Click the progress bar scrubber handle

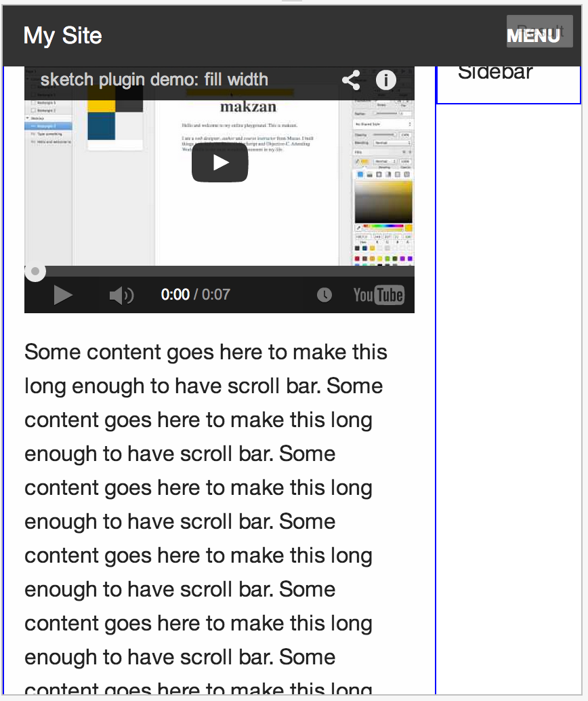click(x=35, y=271)
